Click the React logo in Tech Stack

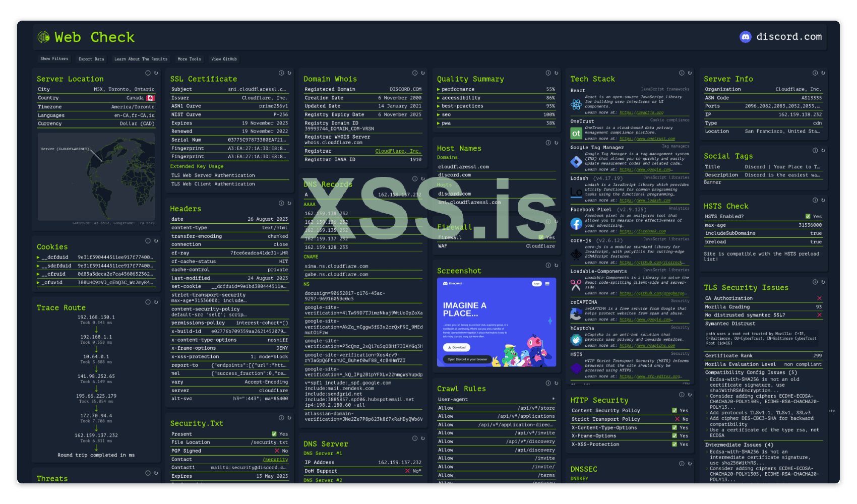click(x=576, y=104)
